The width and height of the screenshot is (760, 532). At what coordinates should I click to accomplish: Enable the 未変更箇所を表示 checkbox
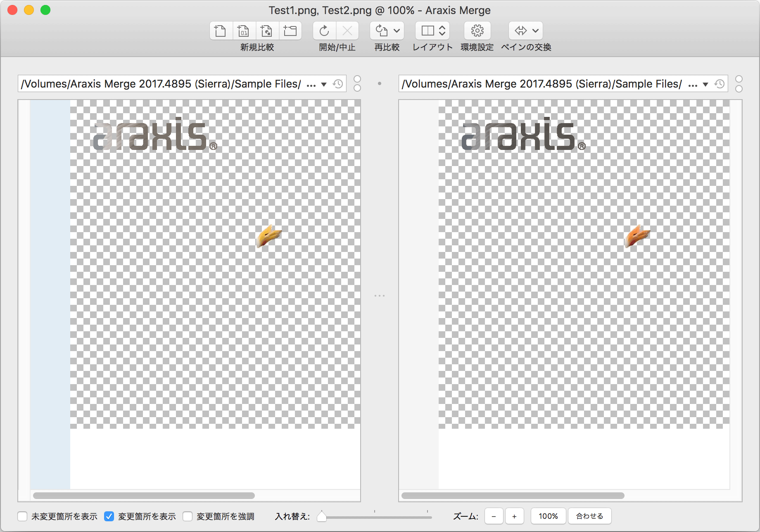pos(23,516)
